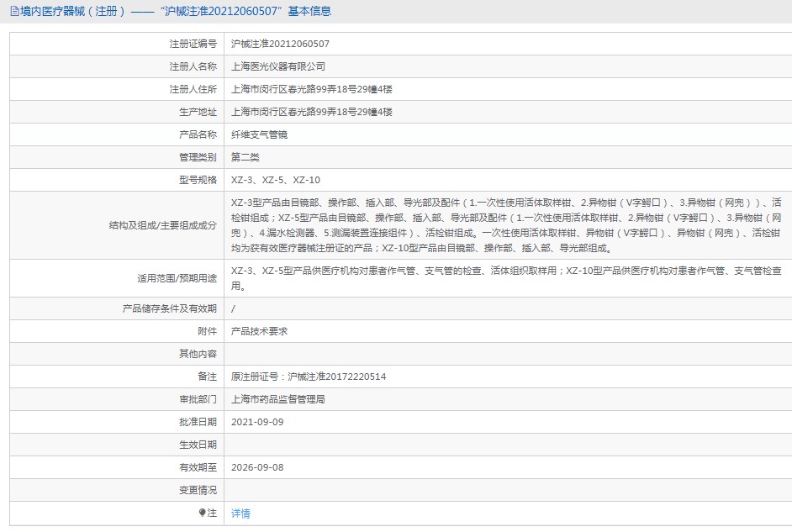Click the slash value for storage conditions
The height and width of the screenshot is (532, 792).
[233, 308]
